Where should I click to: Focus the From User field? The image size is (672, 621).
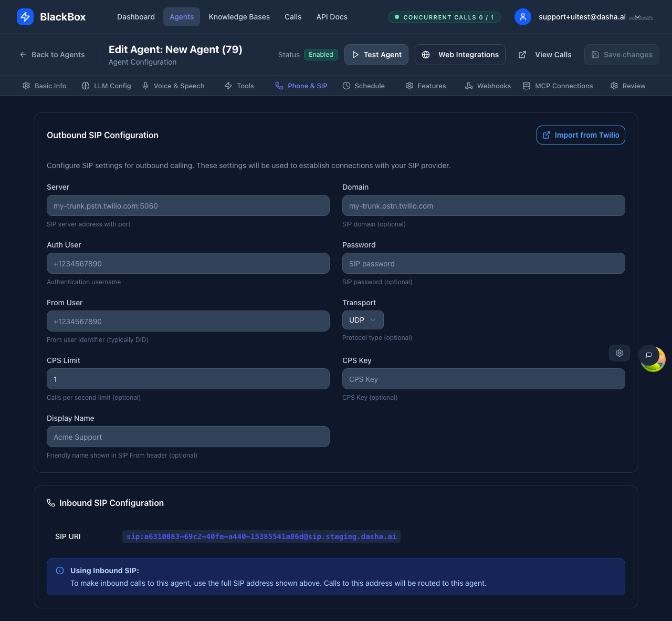coord(188,321)
